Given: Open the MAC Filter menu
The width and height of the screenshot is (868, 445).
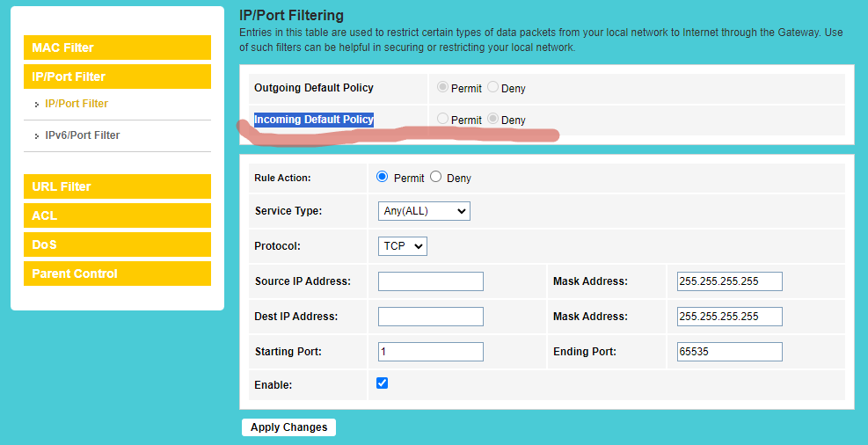Looking at the screenshot, I should [117, 47].
